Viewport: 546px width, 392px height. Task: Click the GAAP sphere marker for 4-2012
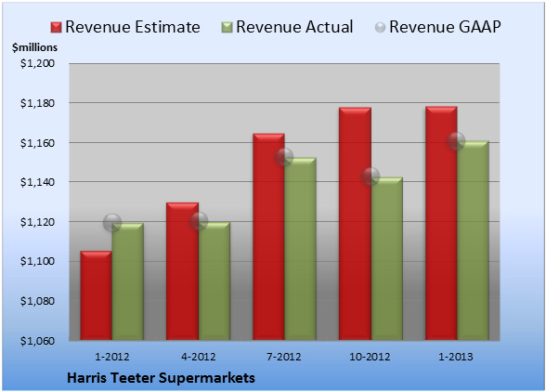coord(199,221)
